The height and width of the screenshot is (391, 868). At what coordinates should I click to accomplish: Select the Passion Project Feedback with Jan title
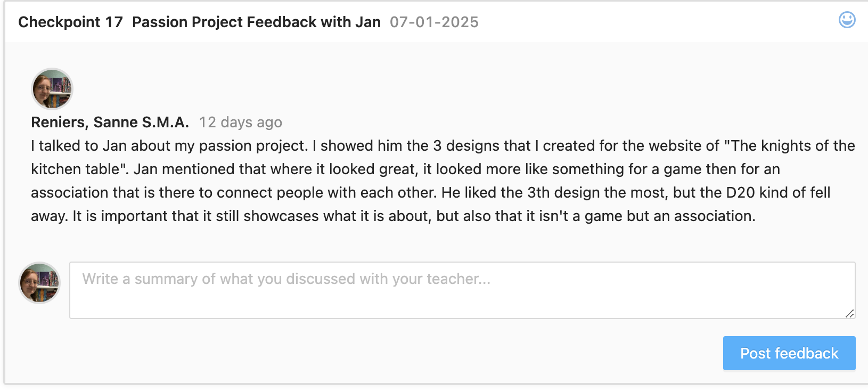[x=256, y=22]
